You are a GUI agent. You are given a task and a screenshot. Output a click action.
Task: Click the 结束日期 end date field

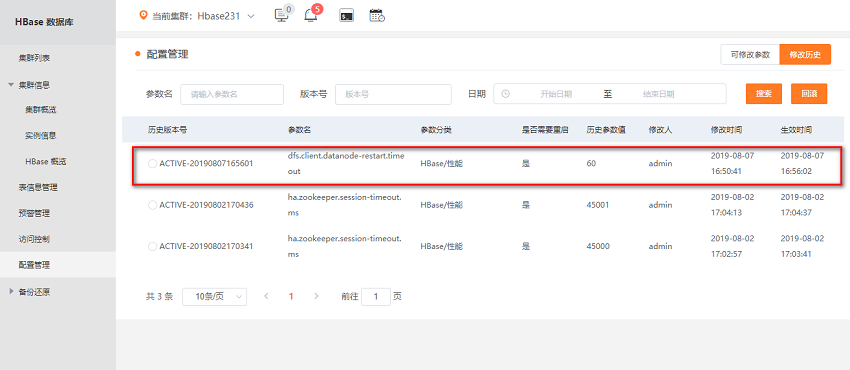[659, 94]
